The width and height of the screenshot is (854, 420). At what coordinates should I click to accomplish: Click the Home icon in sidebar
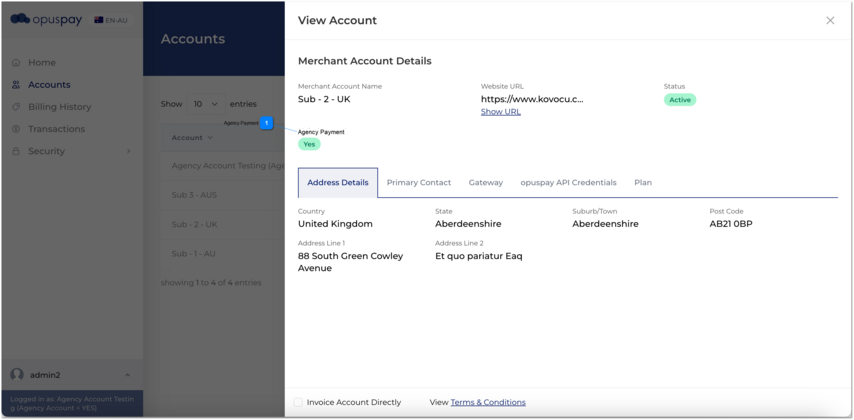(x=16, y=63)
